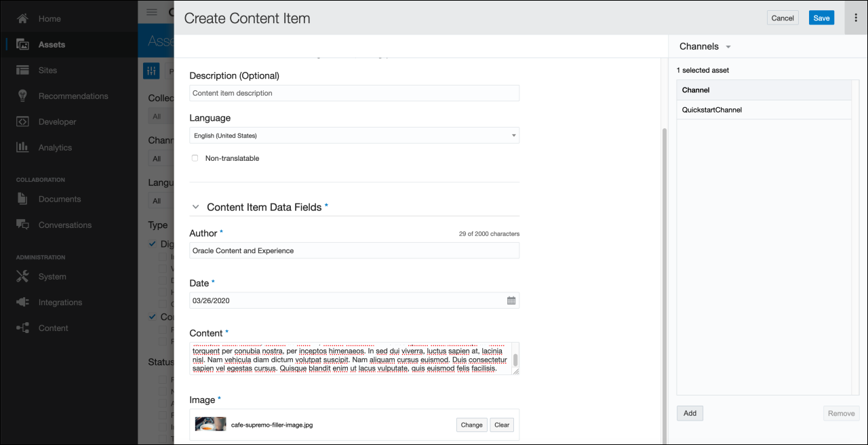This screenshot has height=445, width=868.
Task: Open Documents in the sidebar menu
Action: [x=59, y=199]
